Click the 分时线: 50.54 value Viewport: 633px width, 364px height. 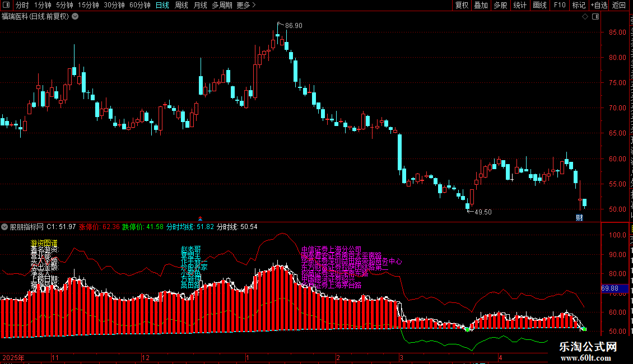click(x=237, y=227)
